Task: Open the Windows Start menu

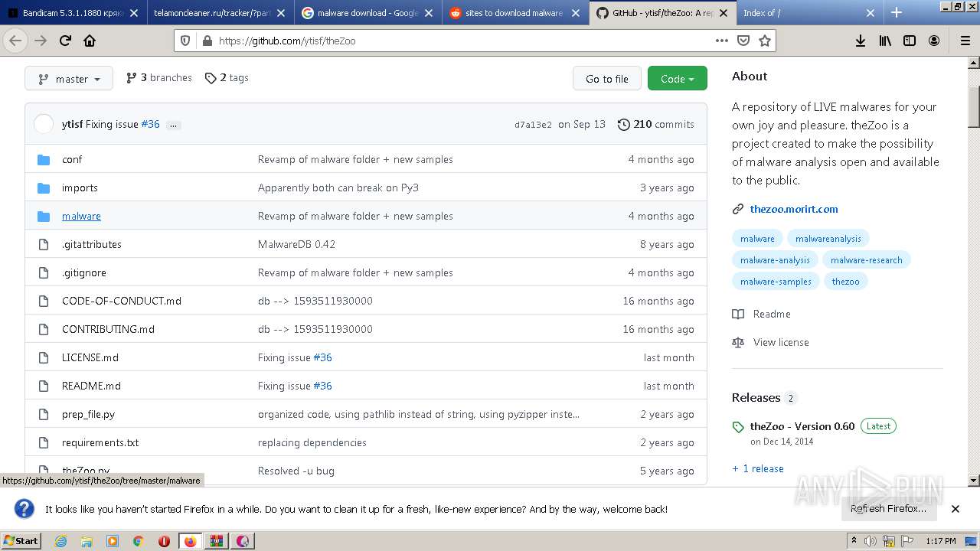Action: 21,540
